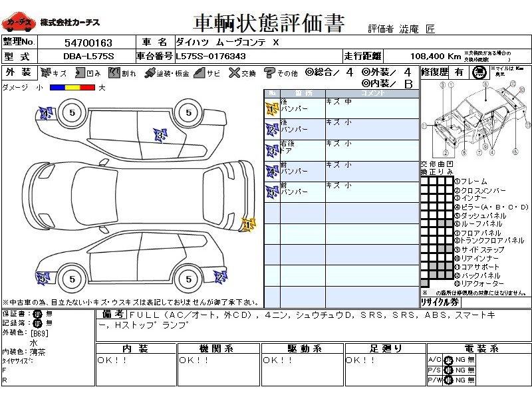The width and height of the screenshot is (532, 399).
Task: Click the 整理No. value 54700163
Action: [88, 43]
